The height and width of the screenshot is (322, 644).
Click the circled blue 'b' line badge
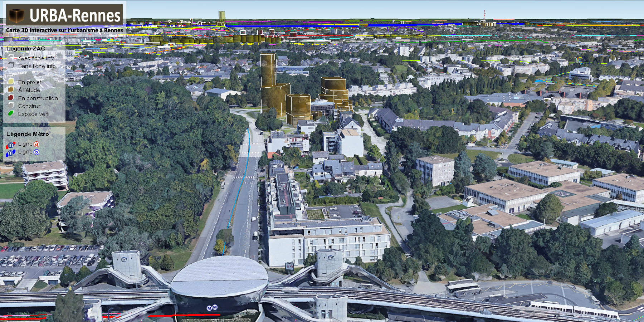36,152
